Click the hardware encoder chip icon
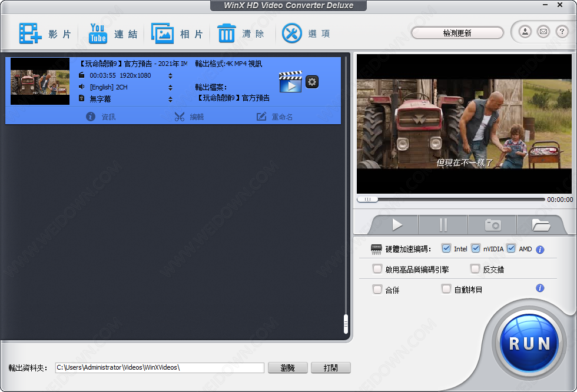The height and width of the screenshot is (392, 577). pyautogui.click(x=376, y=250)
